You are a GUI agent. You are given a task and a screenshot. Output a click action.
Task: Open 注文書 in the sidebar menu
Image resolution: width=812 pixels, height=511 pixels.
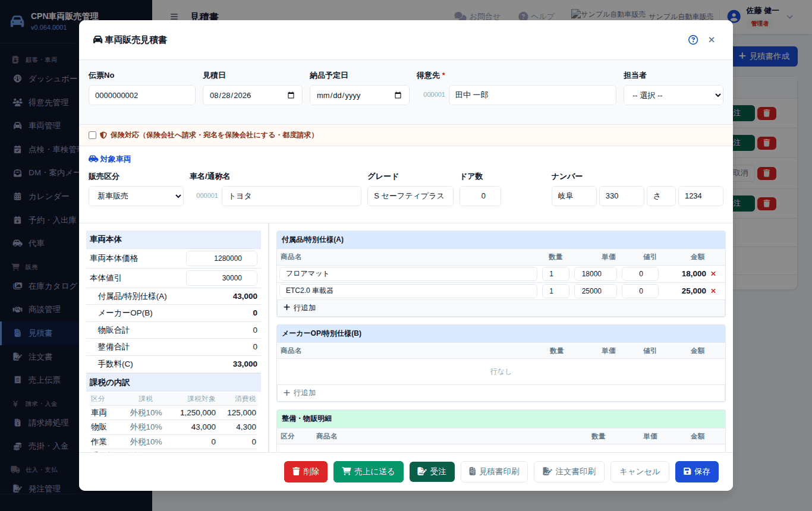pyautogui.click(x=39, y=357)
